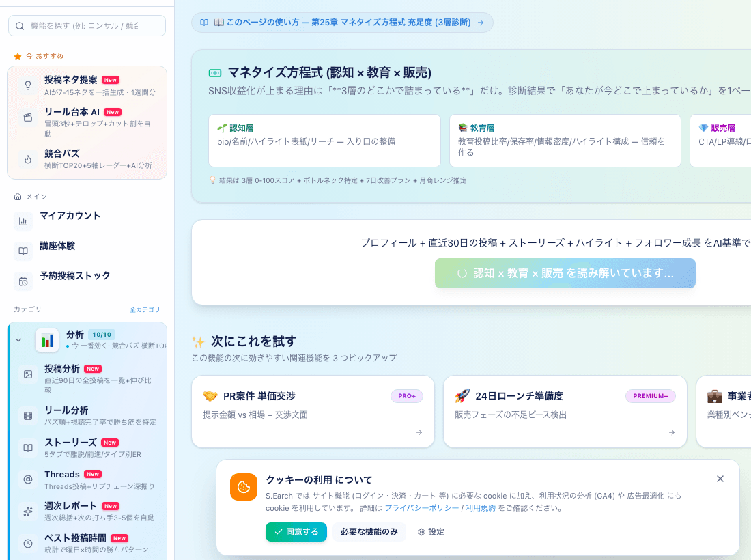The width and height of the screenshot is (751, 560).
Task: Click the book icon beside ストーリーズ
Action: click(28, 448)
